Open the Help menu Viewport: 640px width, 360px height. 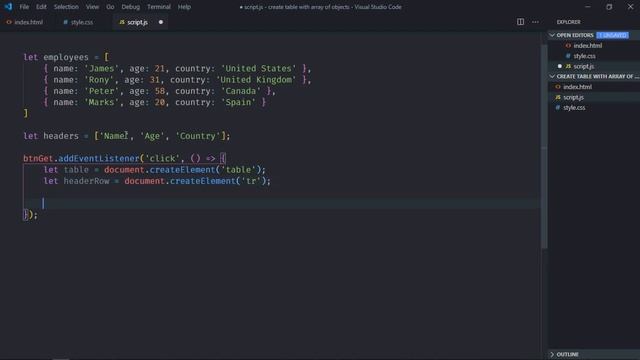click(x=184, y=7)
